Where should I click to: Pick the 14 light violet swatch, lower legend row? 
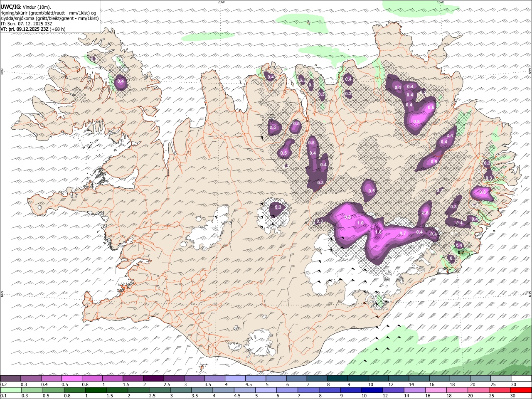pyautogui.click(x=414, y=390)
